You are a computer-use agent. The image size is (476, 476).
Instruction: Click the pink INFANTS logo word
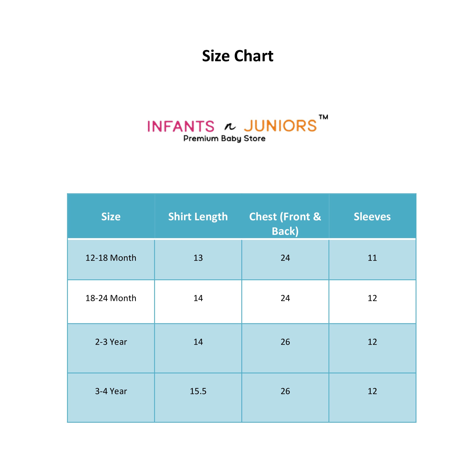pos(181,126)
